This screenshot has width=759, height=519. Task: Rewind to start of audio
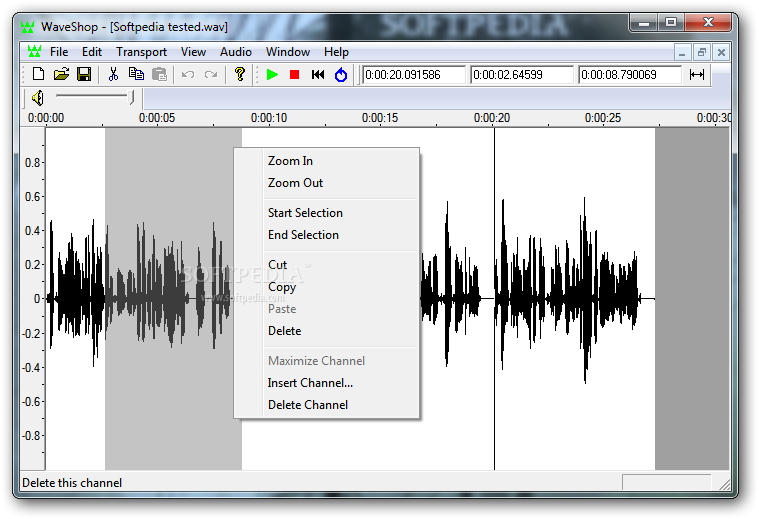pos(318,75)
